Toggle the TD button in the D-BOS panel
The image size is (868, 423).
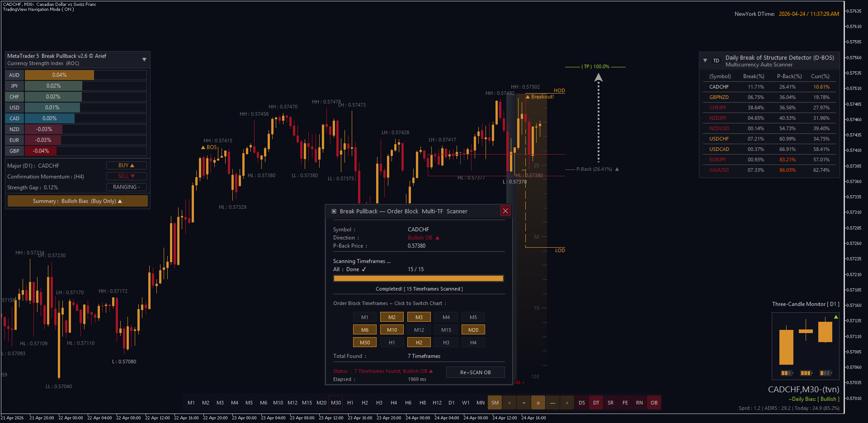(x=716, y=61)
